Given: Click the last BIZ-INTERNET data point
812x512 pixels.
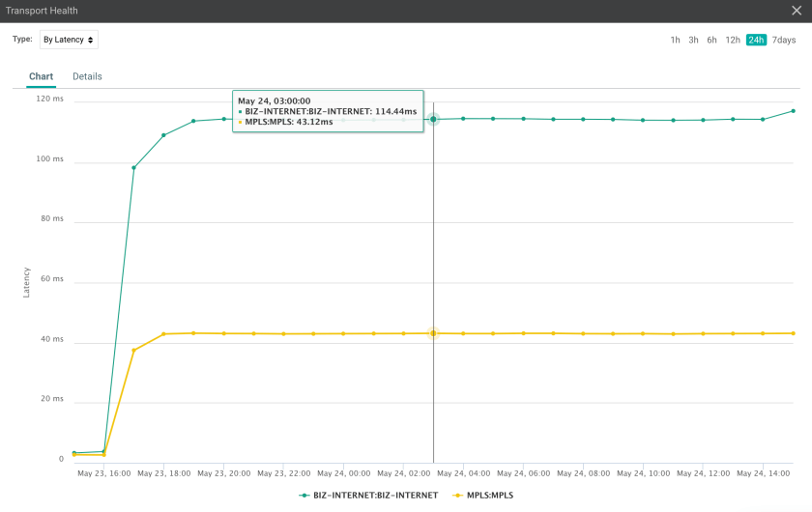Looking at the screenshot, I should point(793,111).
